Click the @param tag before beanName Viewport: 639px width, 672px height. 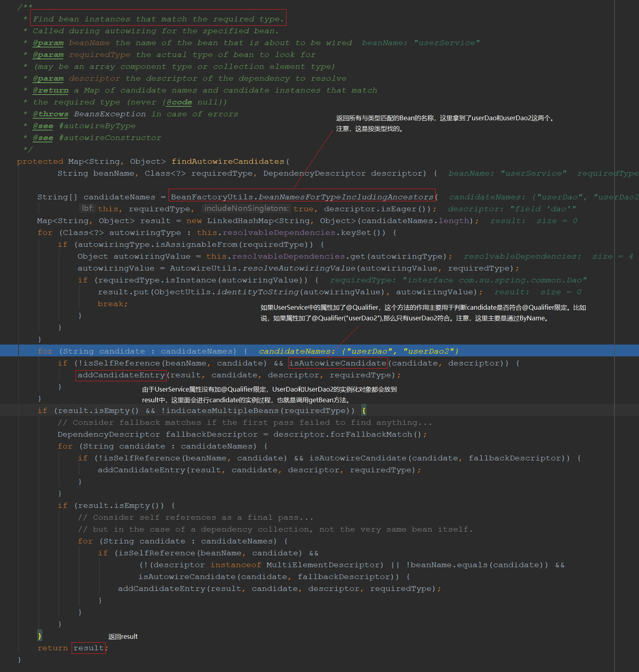(x=48, y=43)
